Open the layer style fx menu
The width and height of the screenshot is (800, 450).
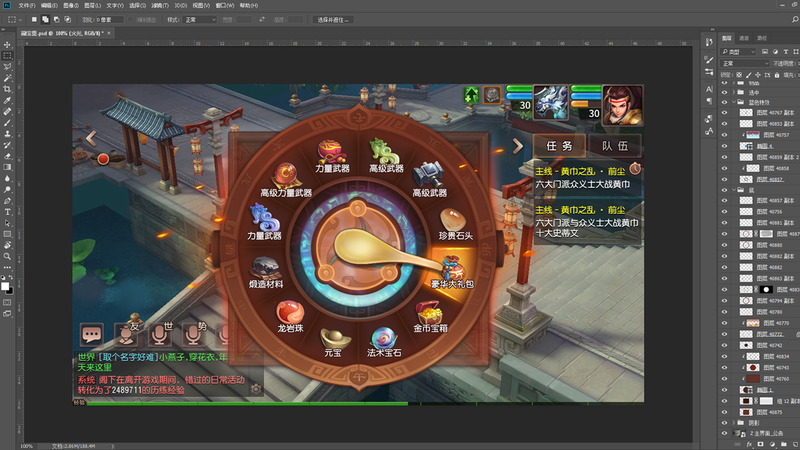pyautogui.click(x=749, y=445)
